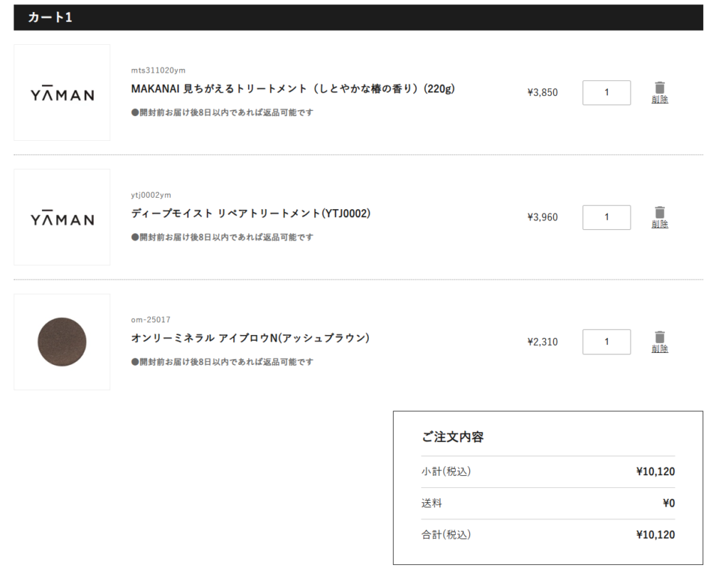Image resolution: width=728 pixels, height=577 pixels.
Task: Click 削除 link for MAKANAI treatment
Action: pyautogui.click(x=659, y=100)
